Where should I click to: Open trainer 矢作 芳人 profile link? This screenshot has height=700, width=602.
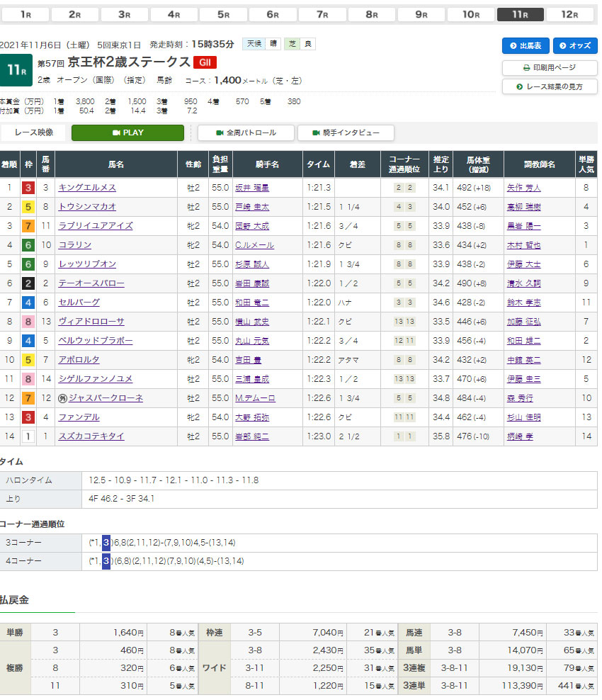[x=523, y=188]
